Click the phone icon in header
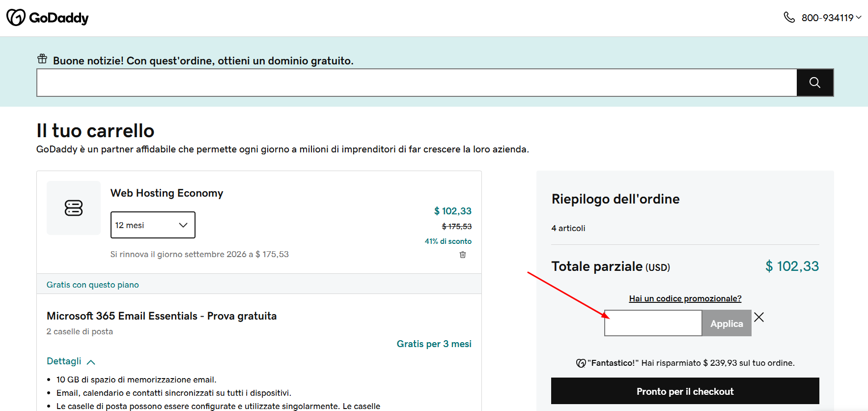 789,18
